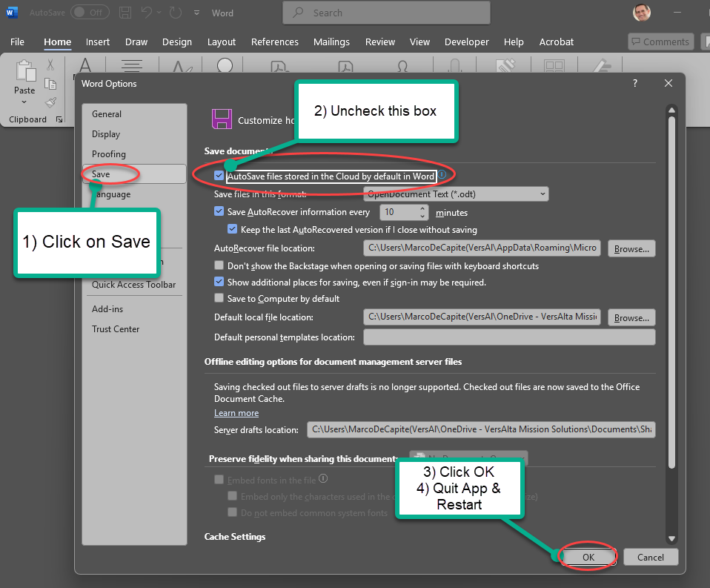The height and width of the screenshot is (588, 710).
Task: Click the Format Painter brush icon
Action: coord(50,102)
